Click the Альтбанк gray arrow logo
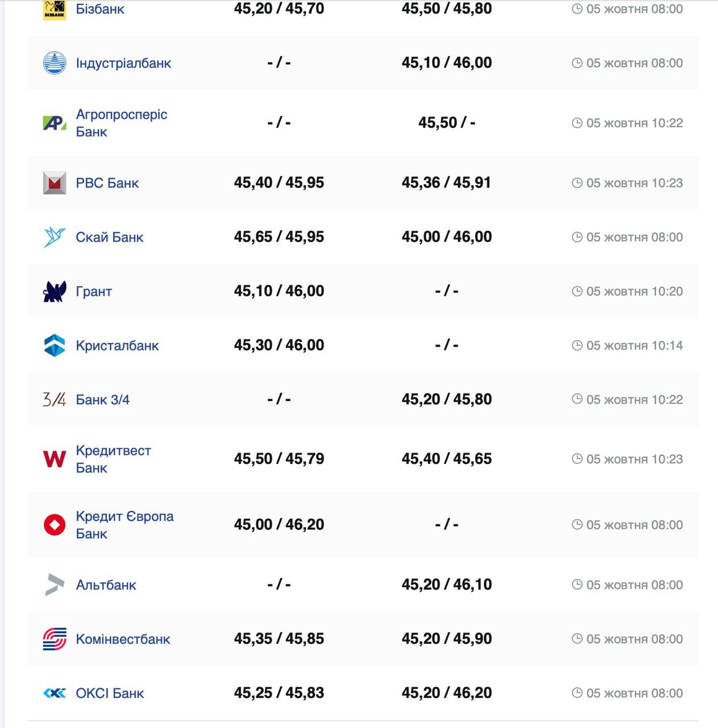 (x=55, y=585)
